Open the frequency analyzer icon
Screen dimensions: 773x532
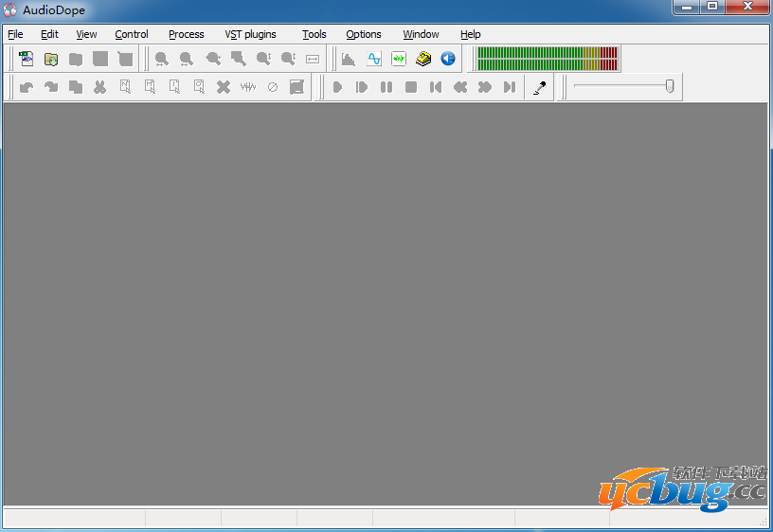point(349,59)
